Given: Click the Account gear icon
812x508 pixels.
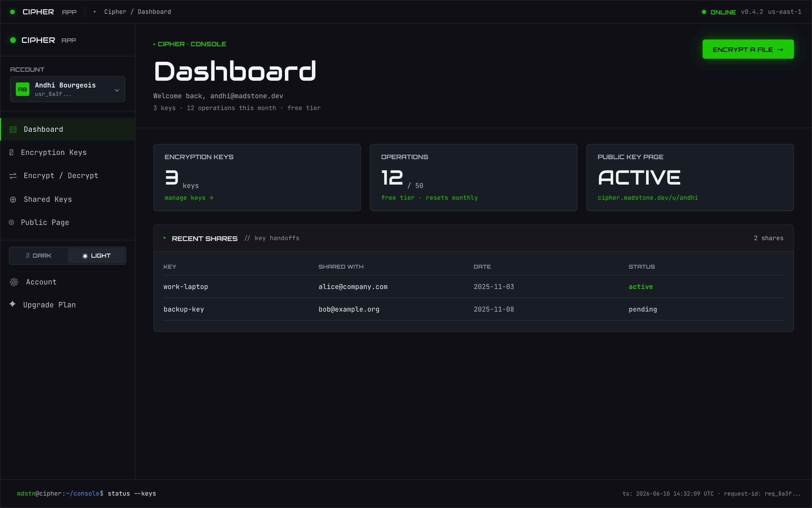Looking at the screenshot, I should [x=14, y=282].
